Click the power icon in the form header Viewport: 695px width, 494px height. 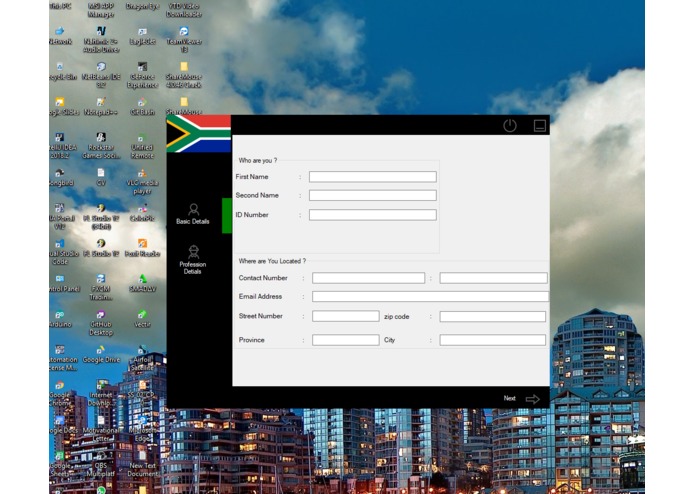click(510, 125)
